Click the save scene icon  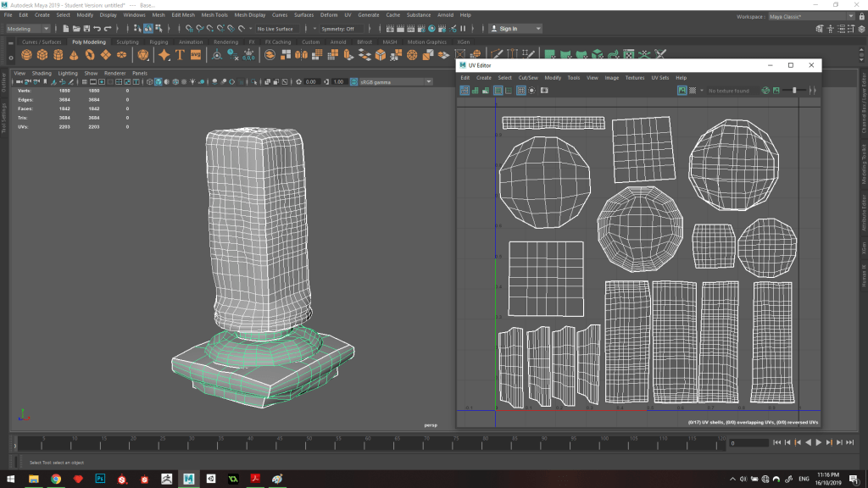[x=86, y=29]
